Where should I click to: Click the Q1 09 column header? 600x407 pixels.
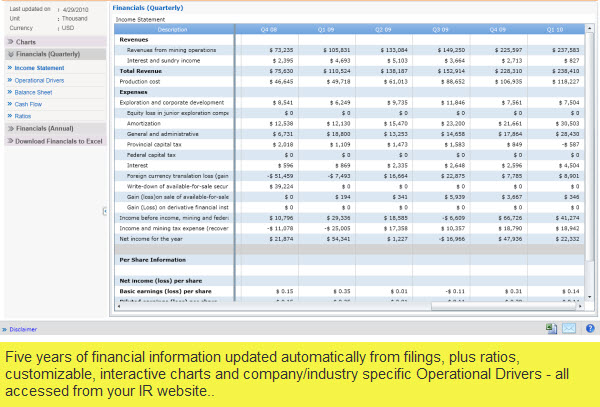(x=326, y=29)
